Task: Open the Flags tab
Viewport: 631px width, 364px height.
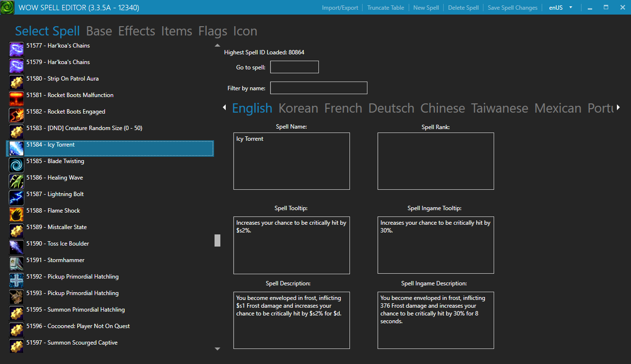Action: click(213, 31)
